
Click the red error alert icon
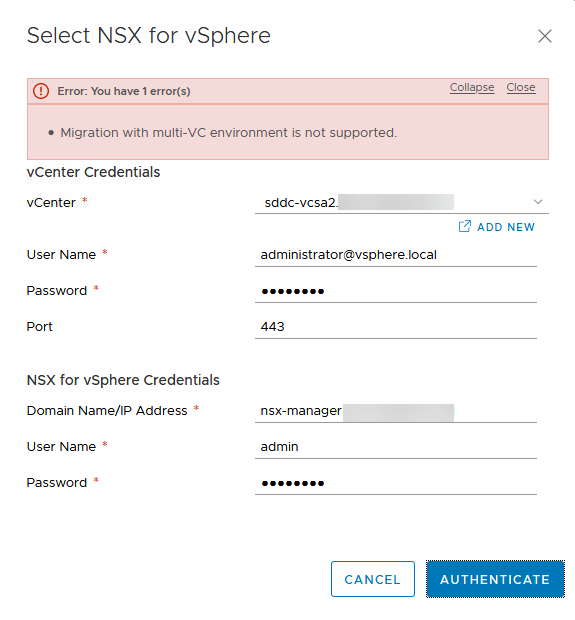(x=41, y=91)
